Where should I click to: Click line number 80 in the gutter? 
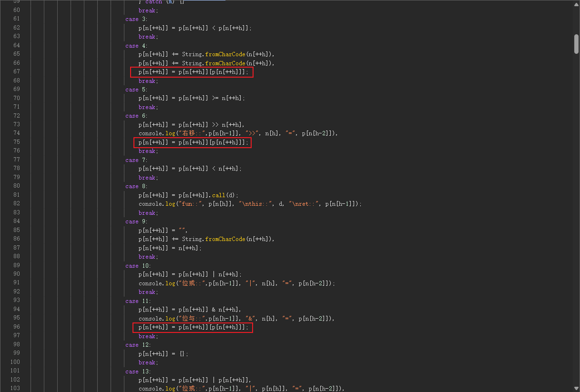pyautogui.click(x=17, y=186)
